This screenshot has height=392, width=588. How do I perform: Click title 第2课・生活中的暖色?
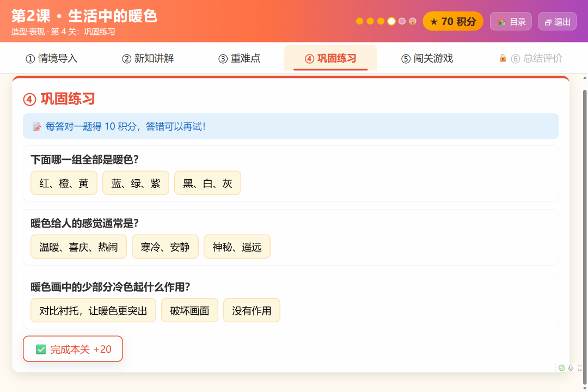point(84,16)
